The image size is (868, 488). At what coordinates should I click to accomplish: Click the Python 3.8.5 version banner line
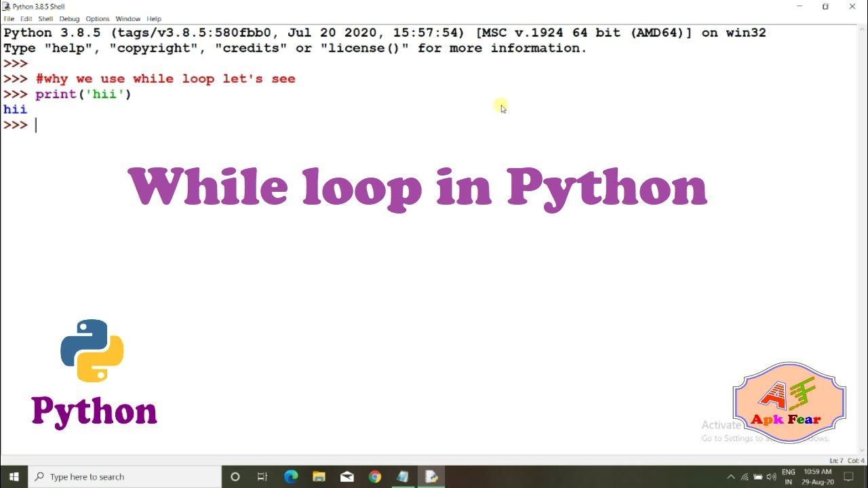[x=384, y=33]
